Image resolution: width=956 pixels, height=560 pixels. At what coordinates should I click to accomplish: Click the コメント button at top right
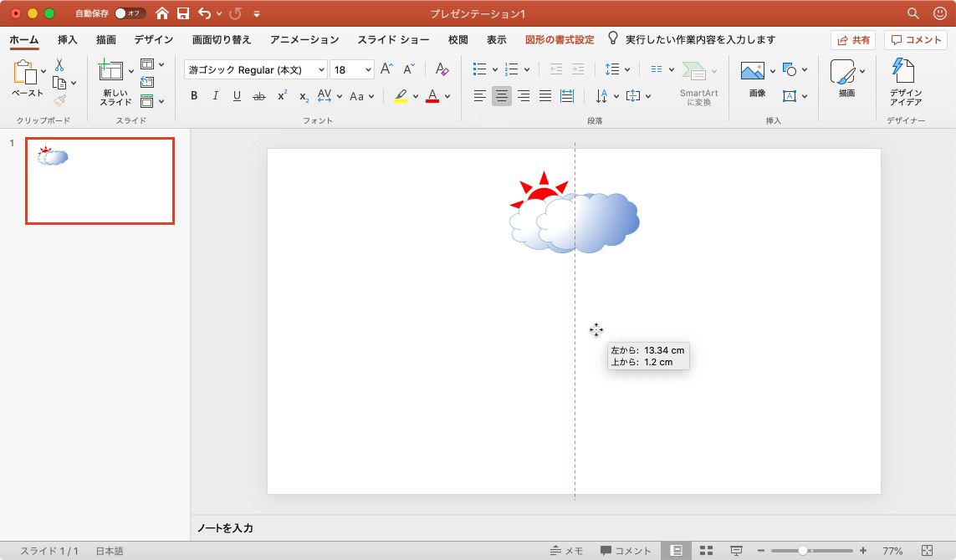pyautogui.click(x=916, y=40)
